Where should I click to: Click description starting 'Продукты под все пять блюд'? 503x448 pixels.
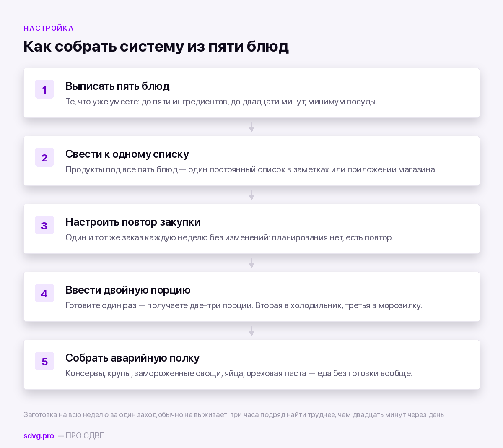pyautogui.click(x=251, y=169)
